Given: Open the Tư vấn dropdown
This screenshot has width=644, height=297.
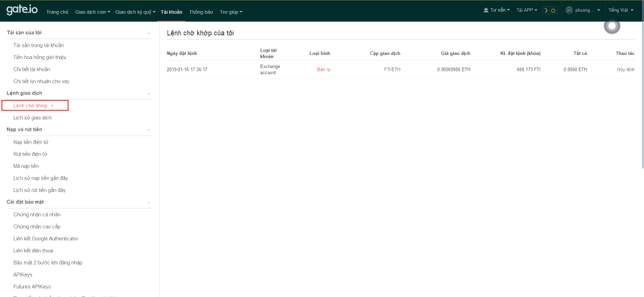Looking at the screenshot, I should coord(497,10).
